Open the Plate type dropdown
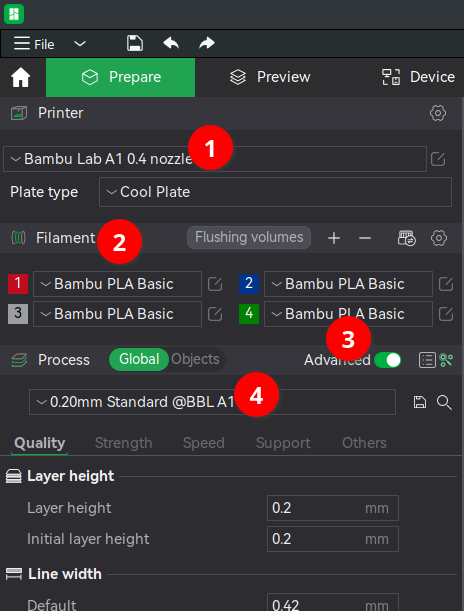Image resolution: width=464 pixels, height=611 pixels. [x=275, y=192]
